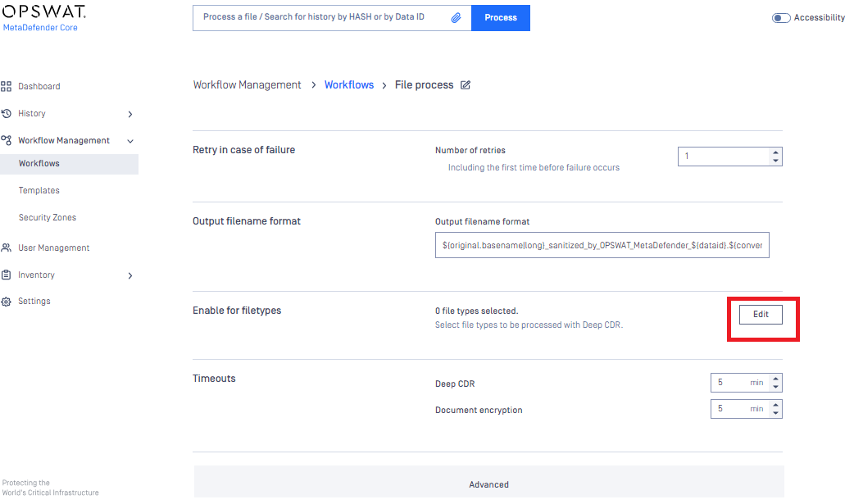The height and width of the screenshot is (504, 854).
Task: Open Templates in the sidebar
Action: [x=39, y=190]
